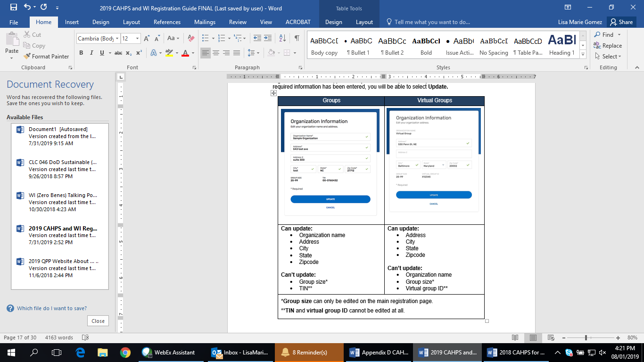
Task: Click the Grow Font icon
Action: pos(147,38)
